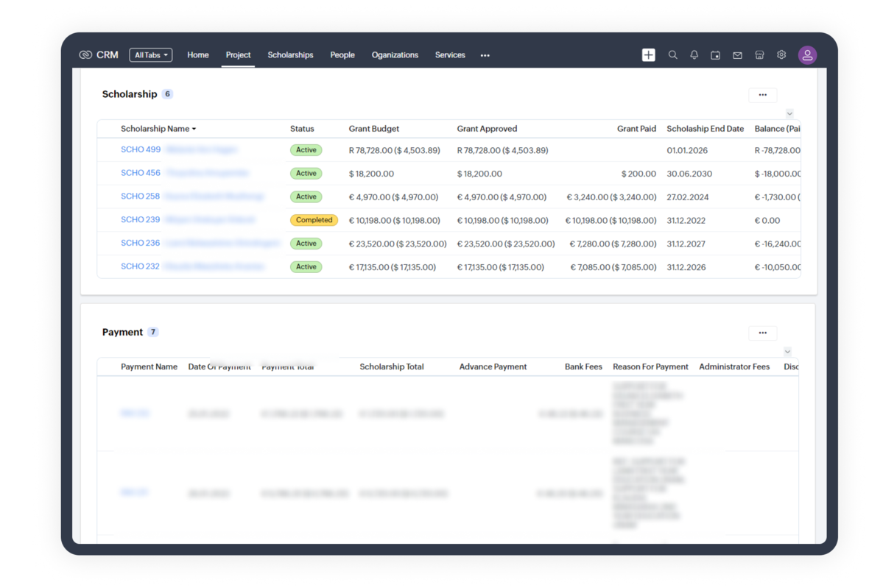The width and height of the screenshot is (883, 588).
Task: Expand the Payment table column chevron
Action: (787, 352)
